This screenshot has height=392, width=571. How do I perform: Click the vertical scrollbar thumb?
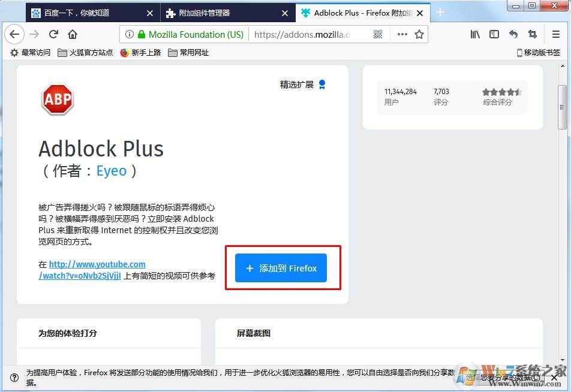tap(562, 107)
